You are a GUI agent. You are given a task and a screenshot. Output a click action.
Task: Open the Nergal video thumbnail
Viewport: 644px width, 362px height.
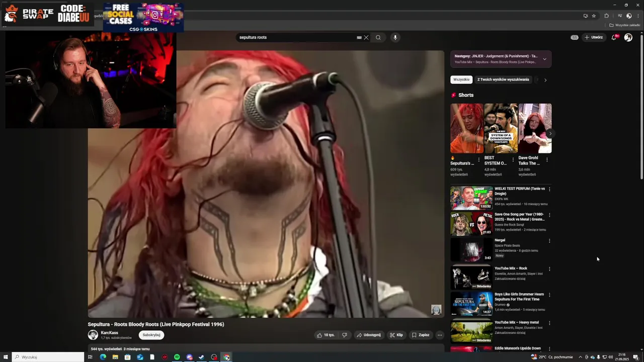tap(471, 249)
